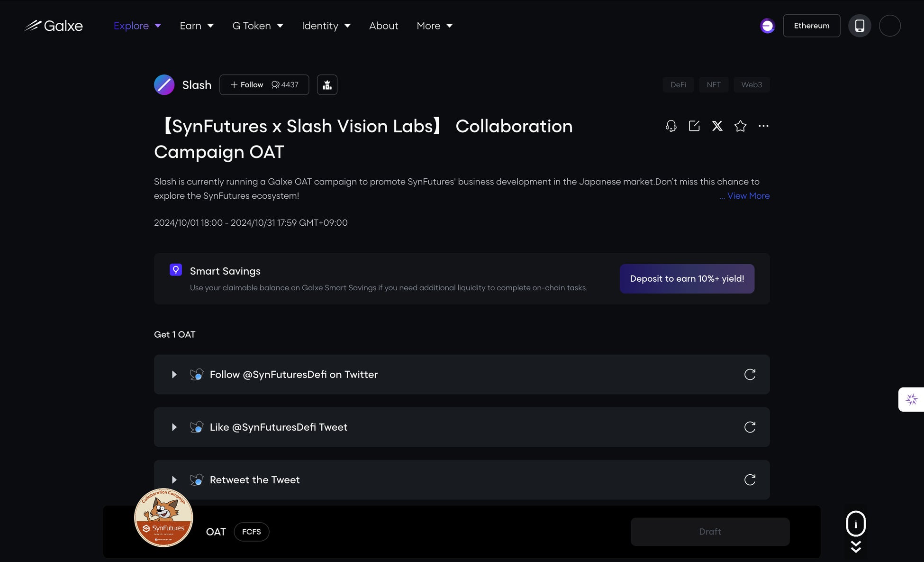Click the purple Smart Savings balance icon
This screenshot has width=924, height=562.
(767, 26)
